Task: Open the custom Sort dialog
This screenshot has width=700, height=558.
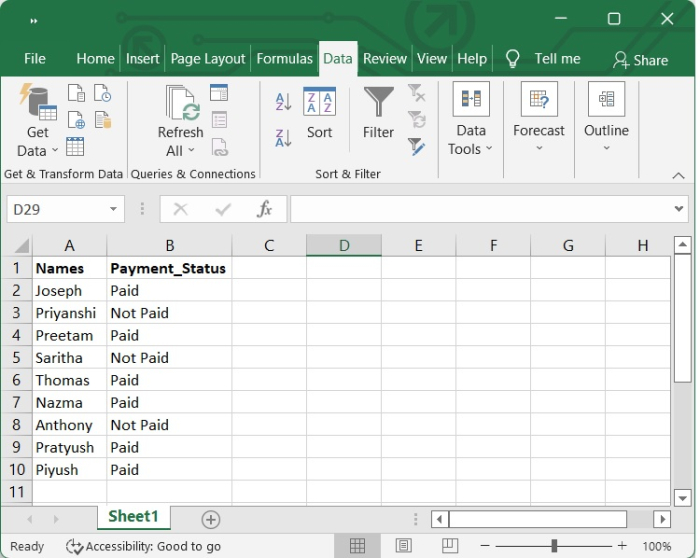Action: click(x=319, y=112)
